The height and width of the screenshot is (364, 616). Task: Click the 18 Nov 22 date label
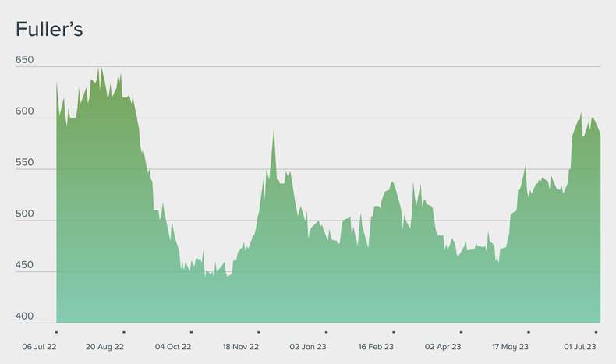[x=240, y=347]
